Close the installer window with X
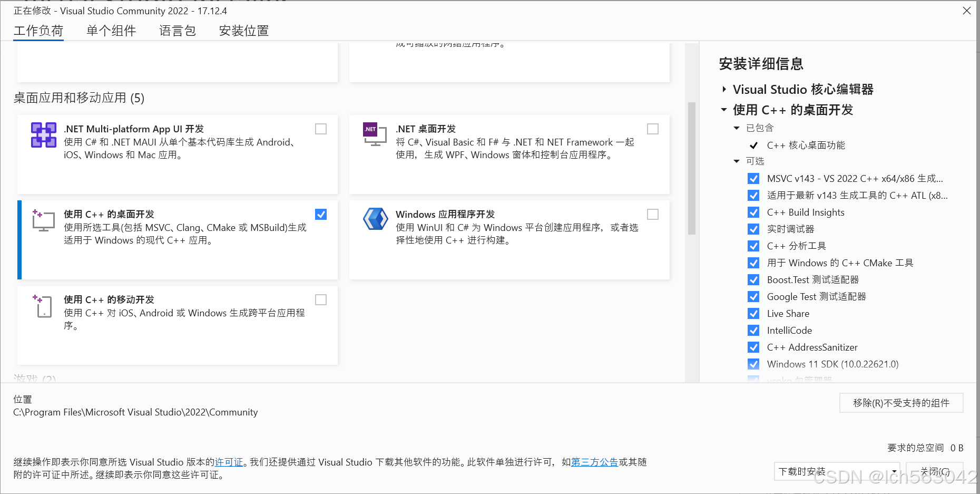 [x=966, y=11]
